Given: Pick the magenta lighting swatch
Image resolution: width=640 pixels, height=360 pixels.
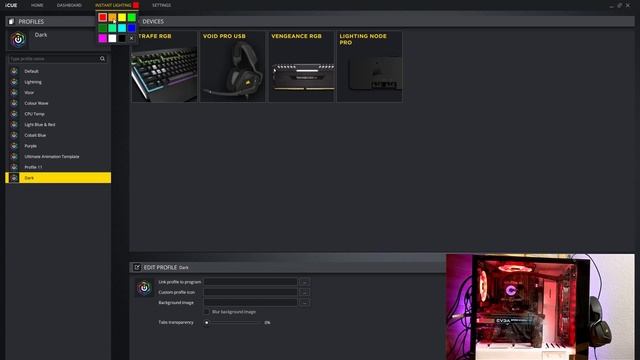Looking at the screenshot, I should [x=102, y=38].
